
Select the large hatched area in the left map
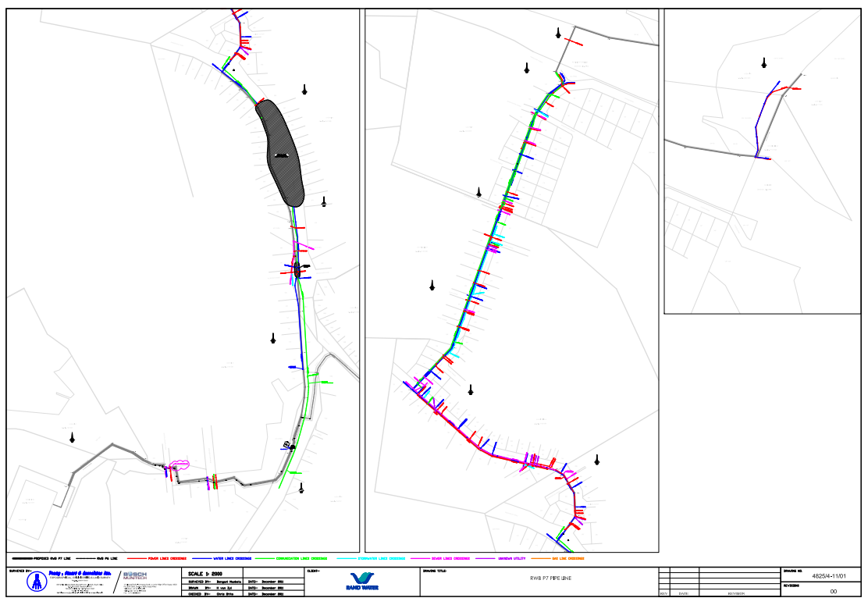pyautogui.click(x=280, y=152)
